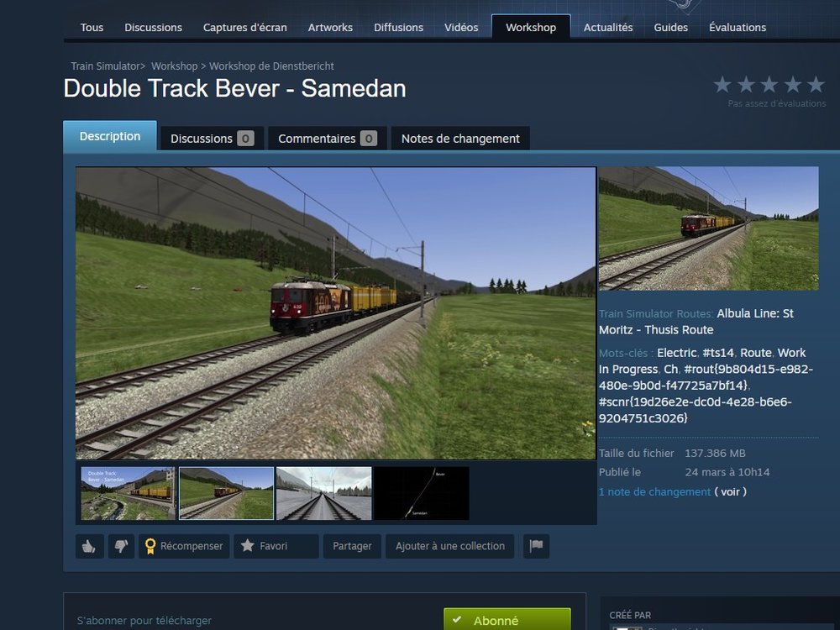Click the Récompenser award button
This screenshot has height=630, width=840.
click(x=184, y=546)
